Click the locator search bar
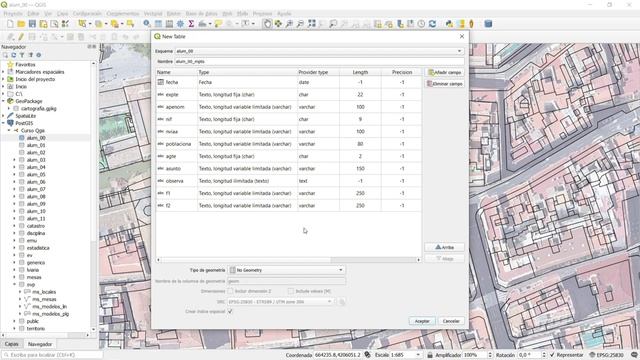Screen dimensions: 640x360 coord(52,355)
